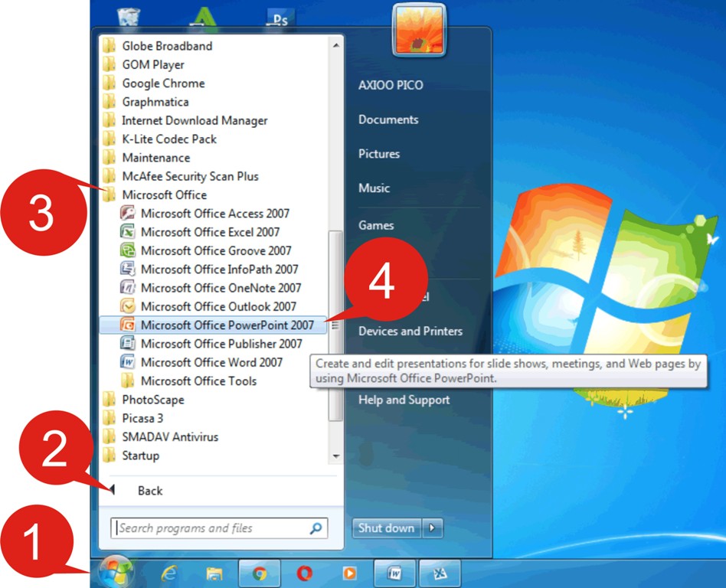726x588 pixels.
Task: Open Internet Explorer from the taskbar
Action: 169,574
